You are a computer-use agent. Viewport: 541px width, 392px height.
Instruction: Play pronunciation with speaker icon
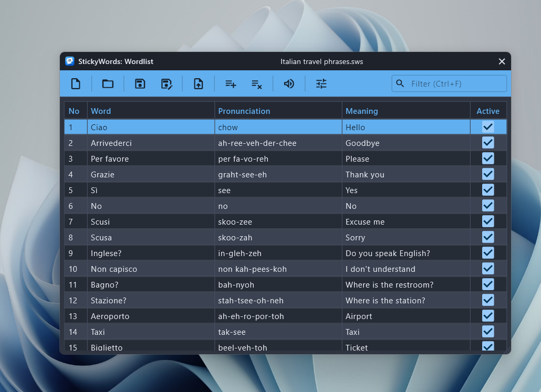[289, 84]
